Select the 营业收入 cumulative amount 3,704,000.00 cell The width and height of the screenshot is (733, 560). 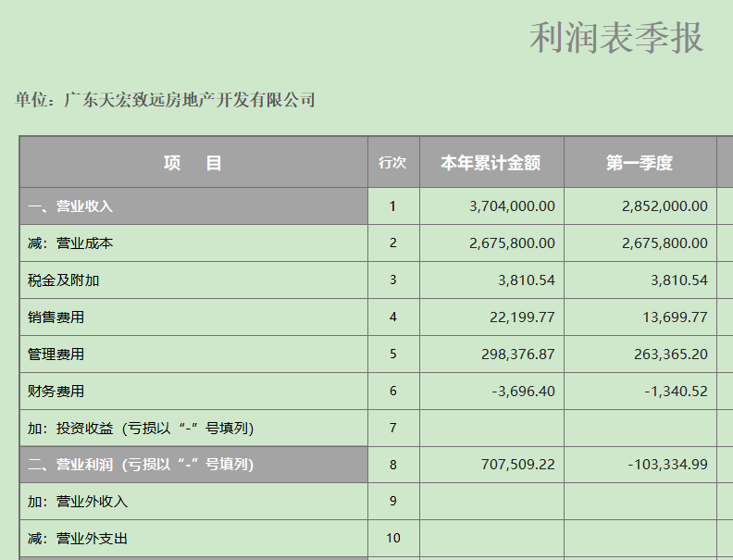tap(491, 206)
